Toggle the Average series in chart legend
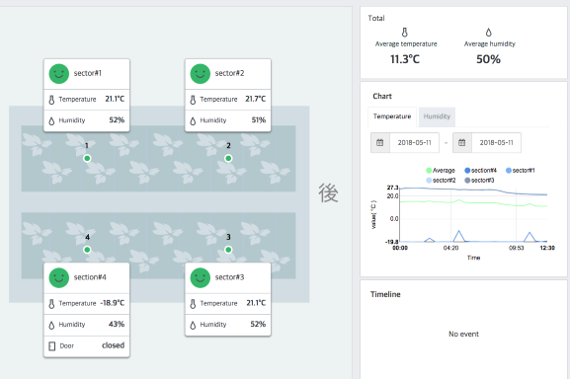Viewport: 570px width, 379px height. pyautogui.click(x=440, y=170)
